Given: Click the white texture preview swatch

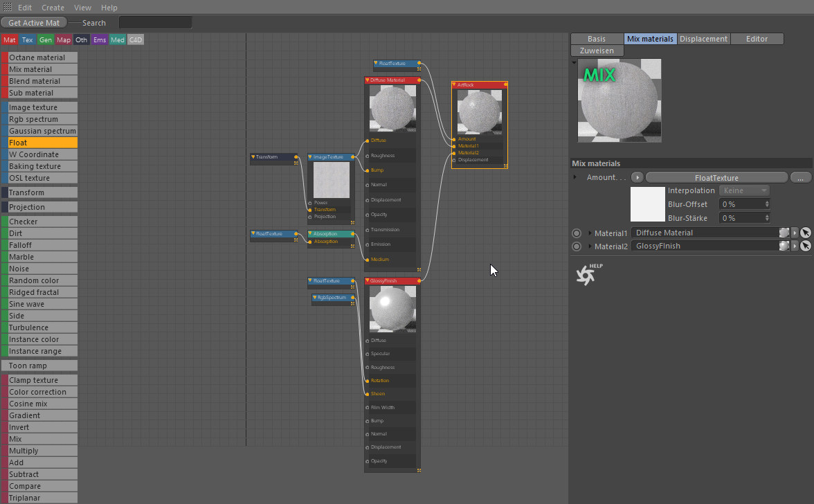Looking at the screenshot, I should 647,204.
